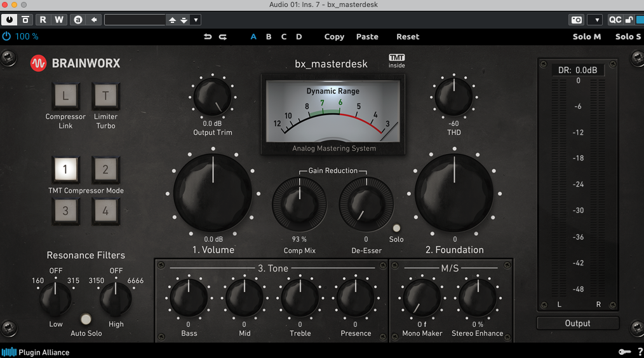
Task: Click the Mid tone knob
Action: (x=245, y=298)
